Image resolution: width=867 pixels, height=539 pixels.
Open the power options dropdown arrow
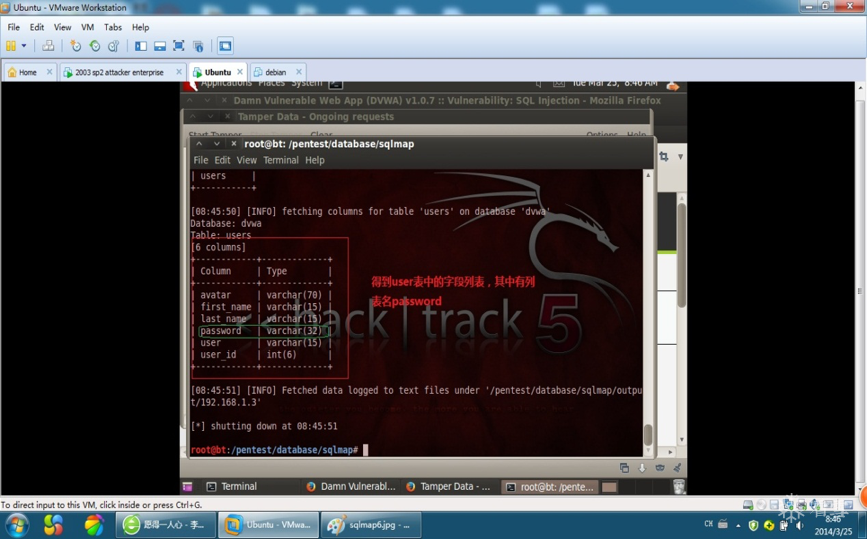(x=24, y=46)
